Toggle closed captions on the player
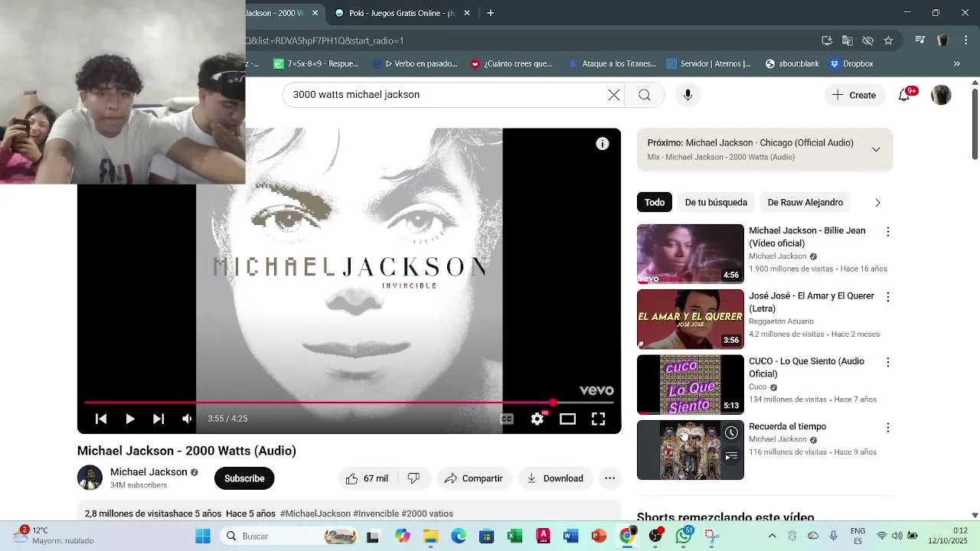980x551 pixels. click(x=507, y=419)
